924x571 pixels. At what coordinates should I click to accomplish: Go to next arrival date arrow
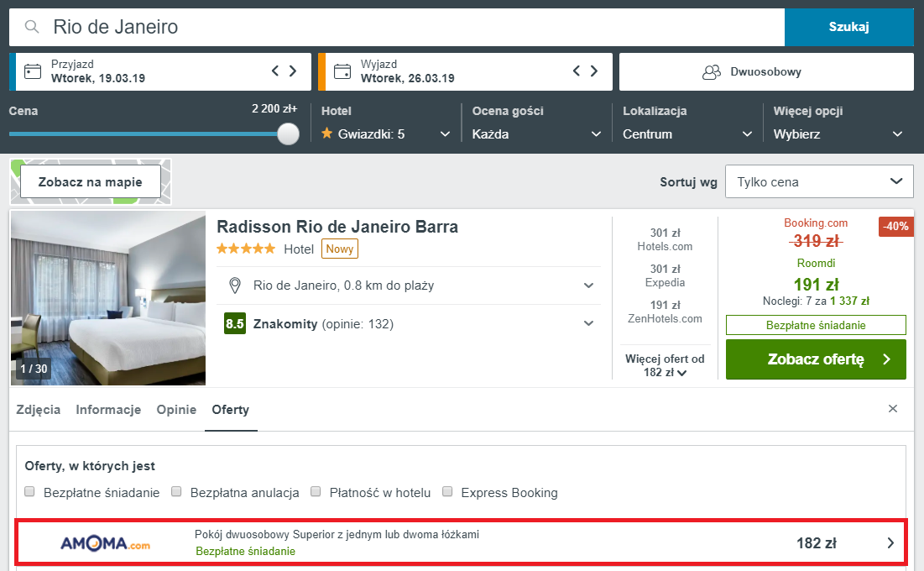[x=293, y=71]
